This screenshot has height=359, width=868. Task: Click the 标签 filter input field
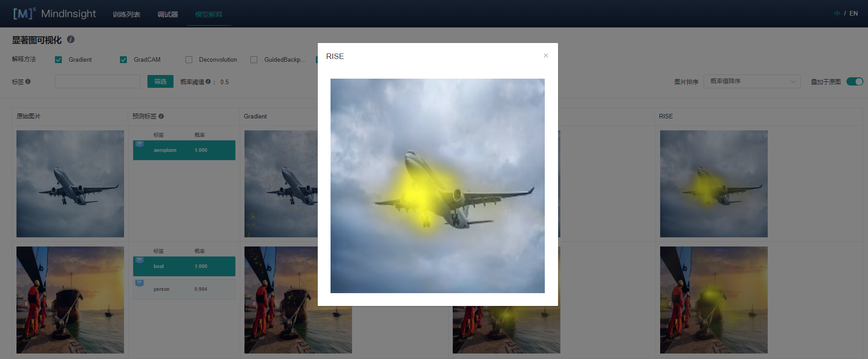pos(98,81)
